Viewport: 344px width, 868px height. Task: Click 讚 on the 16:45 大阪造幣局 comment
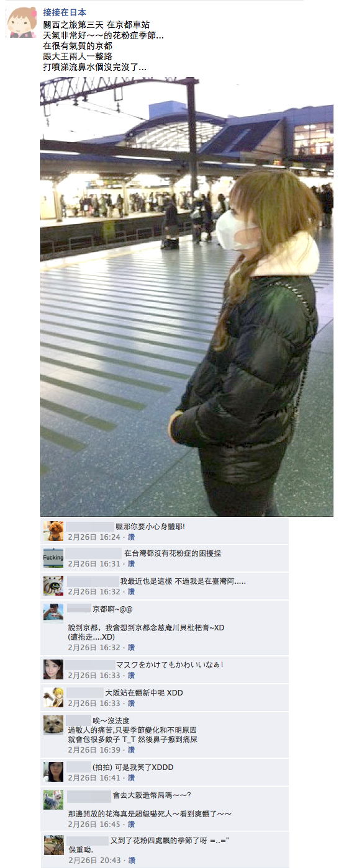(131, 825)
